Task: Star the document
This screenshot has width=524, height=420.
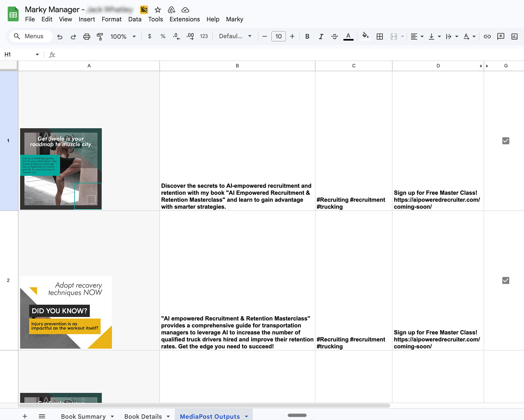Action: click(158, 10)
